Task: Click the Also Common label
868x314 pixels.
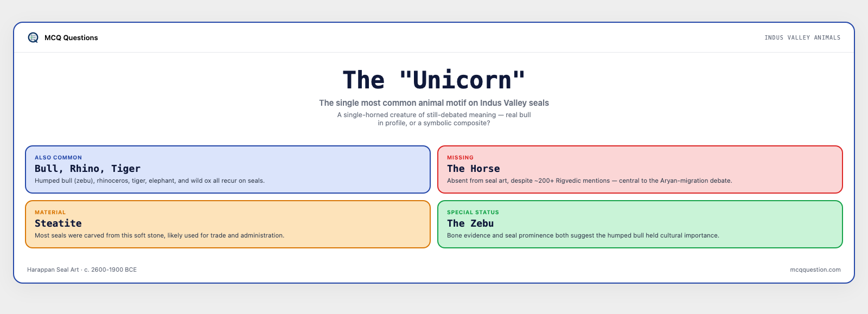Action: pyautogui.click(x=59, y=158)
